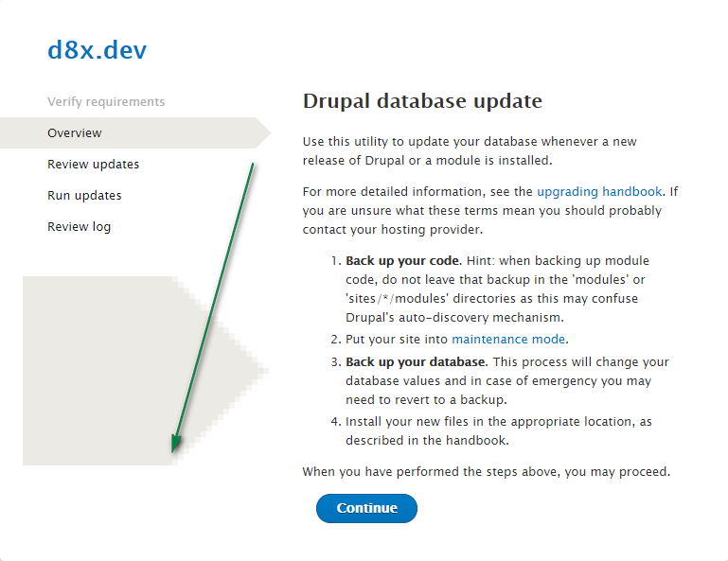728x561 pixels.
Task: Select the Review updates step
Action: pos(94,165)
